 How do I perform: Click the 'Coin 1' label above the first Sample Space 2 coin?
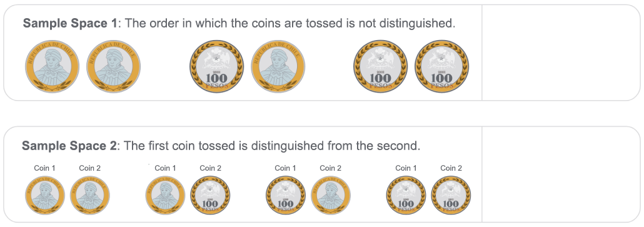(45, 168)
